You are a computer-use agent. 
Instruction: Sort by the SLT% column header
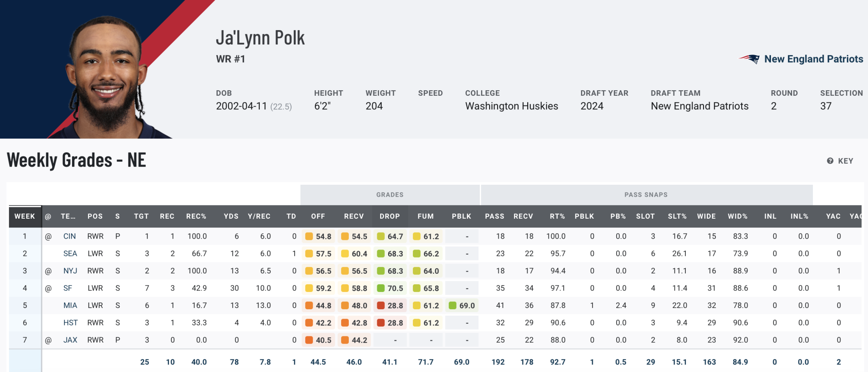(677, 216)
